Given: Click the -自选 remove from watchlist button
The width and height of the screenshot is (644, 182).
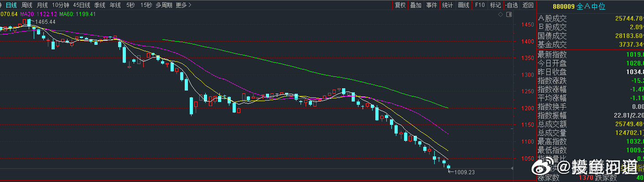Looking at the screenshot, I should 512,5.
